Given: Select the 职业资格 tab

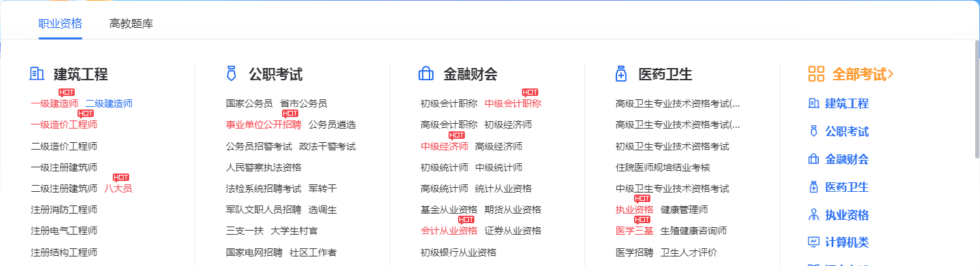Looking at the screenshot, I should tap(60, 24).
